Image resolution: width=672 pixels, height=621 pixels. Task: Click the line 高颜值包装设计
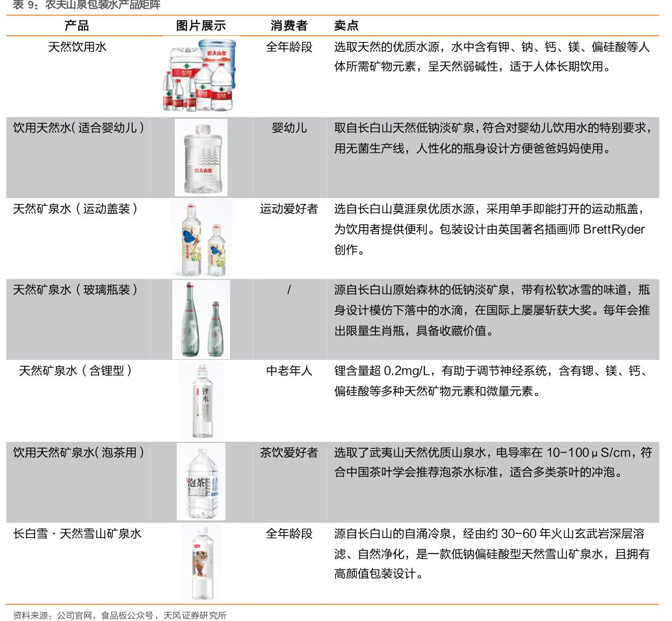coord(378,574)
